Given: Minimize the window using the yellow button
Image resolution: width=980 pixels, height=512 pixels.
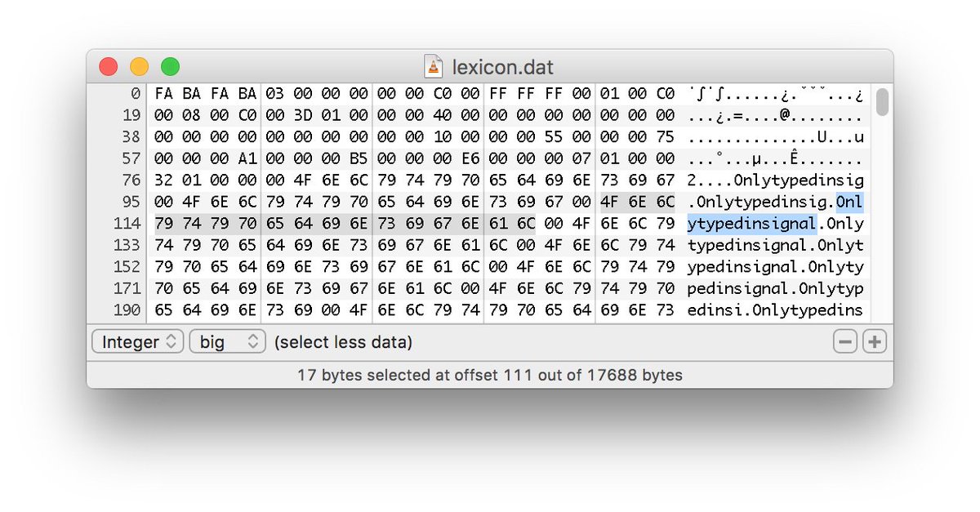Looking at the screenshot, I should [x=140, y=66].
